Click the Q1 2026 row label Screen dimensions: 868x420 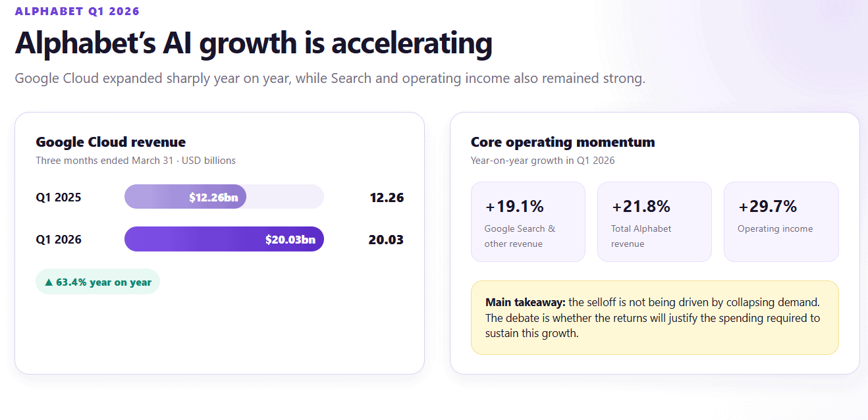pos(59,239)
